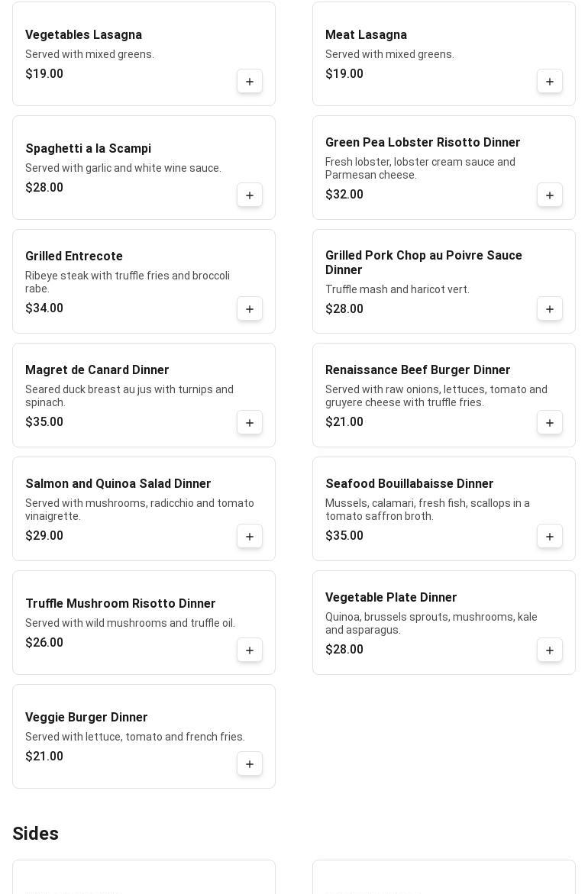Add Meat Lasagna with plus button
Viewport: 588px width, 894px height.
(550, 82)
